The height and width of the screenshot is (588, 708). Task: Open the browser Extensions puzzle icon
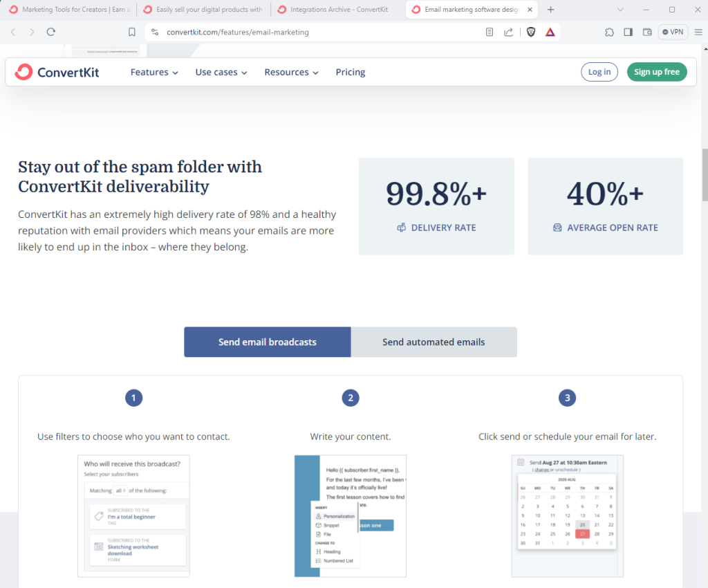[609, 32]
